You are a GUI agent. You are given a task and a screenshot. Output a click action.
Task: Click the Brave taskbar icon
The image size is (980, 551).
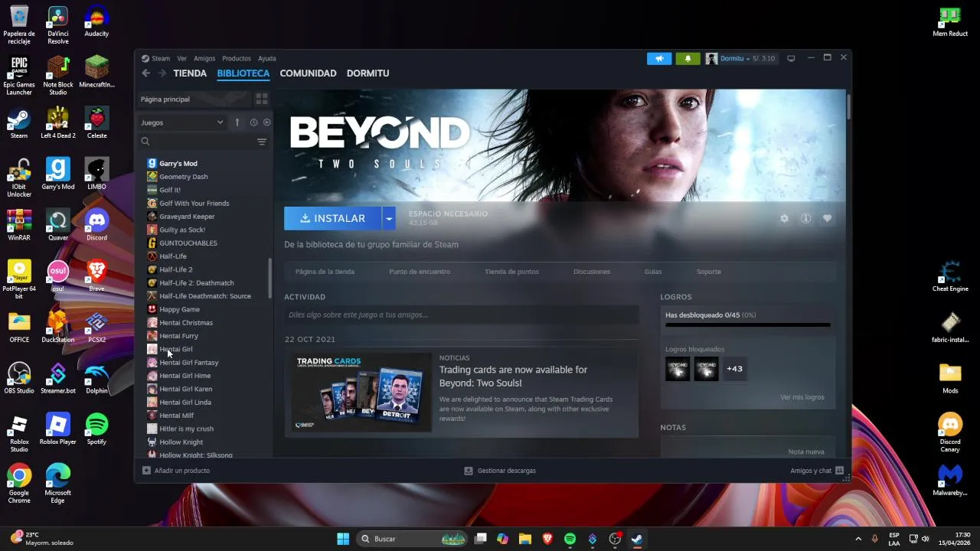coord(547,539)
